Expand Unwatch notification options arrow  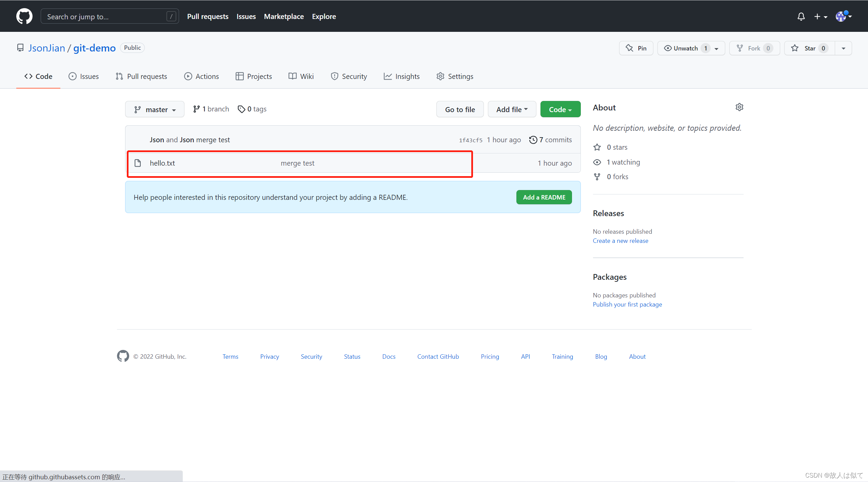tap(716, 48)
